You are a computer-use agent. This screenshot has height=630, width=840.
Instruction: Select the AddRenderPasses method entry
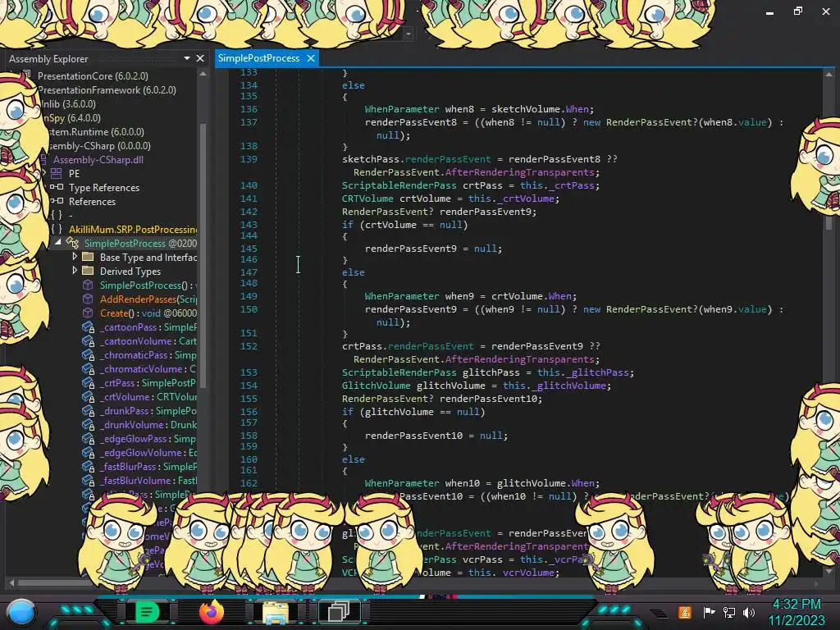[148, 299]
